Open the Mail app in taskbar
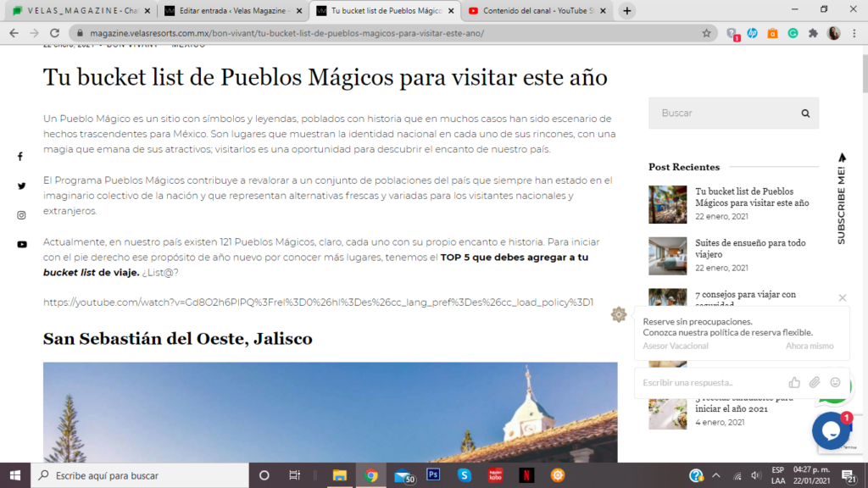This screenshot has height=488, width=868. pos(404,476)
